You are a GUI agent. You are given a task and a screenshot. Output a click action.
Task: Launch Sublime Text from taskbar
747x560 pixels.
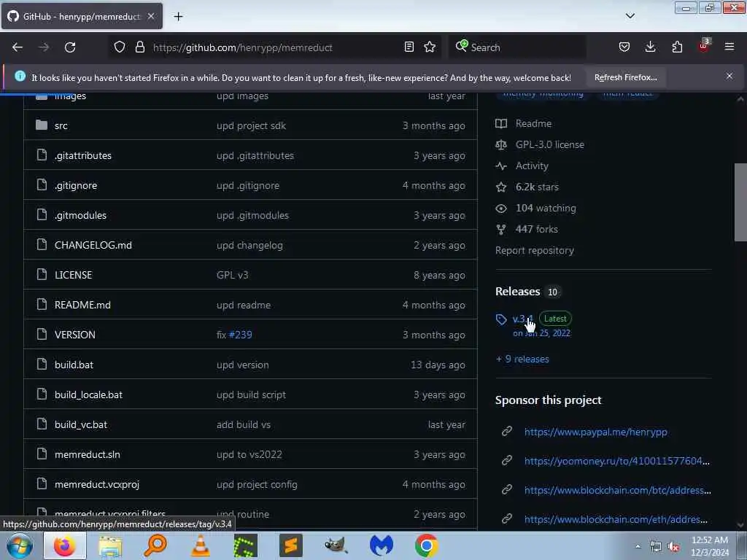coord(290,545)
